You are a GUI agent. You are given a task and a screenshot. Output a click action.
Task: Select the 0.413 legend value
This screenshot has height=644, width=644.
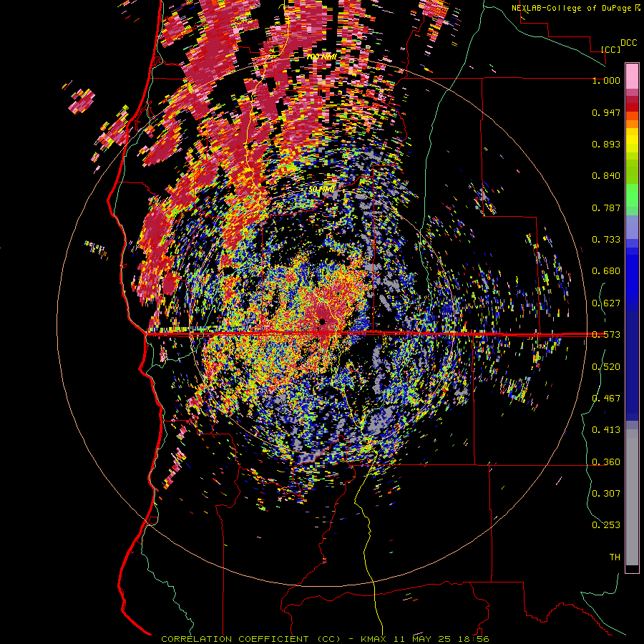(x=606, y=430)
